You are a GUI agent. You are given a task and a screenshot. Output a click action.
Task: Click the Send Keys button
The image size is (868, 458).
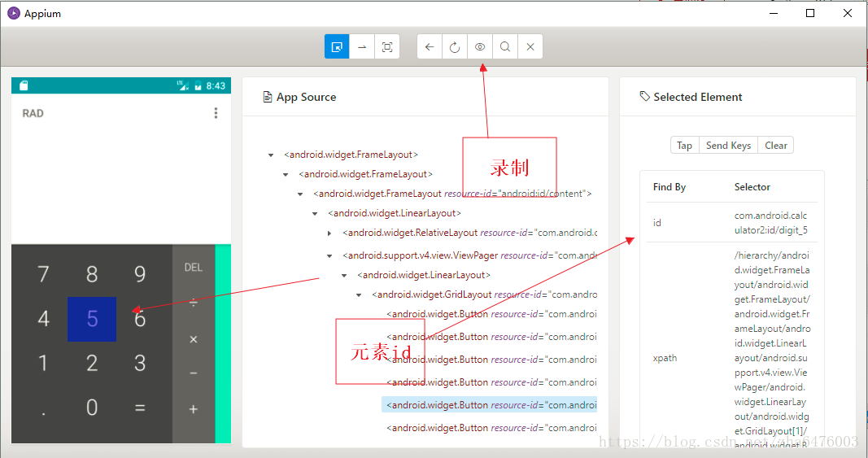(x=729, y=145)
